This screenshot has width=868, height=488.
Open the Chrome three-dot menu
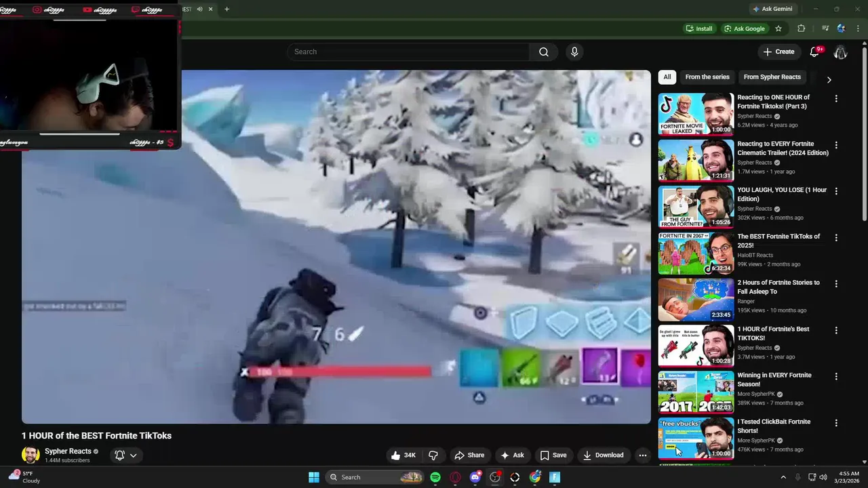pos(858,28)
